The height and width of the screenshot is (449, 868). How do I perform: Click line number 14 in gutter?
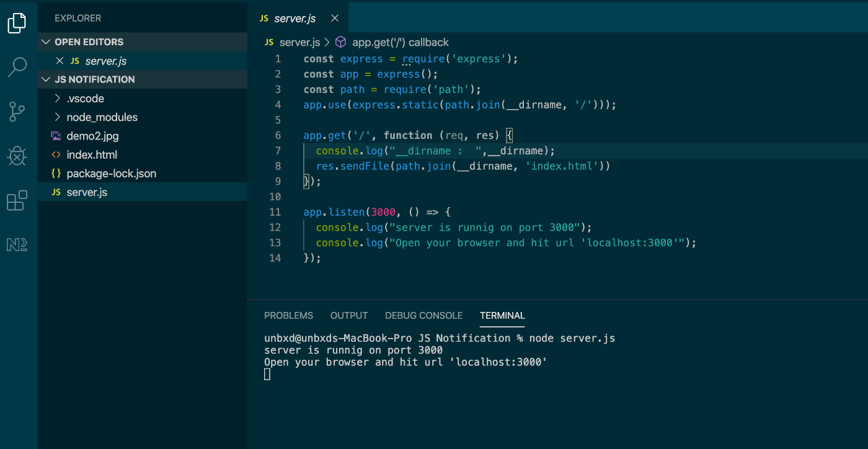click(x=275, y=258)
